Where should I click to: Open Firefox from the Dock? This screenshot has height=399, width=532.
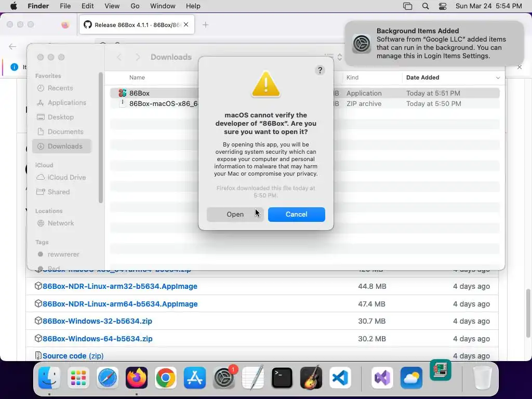pyautogui.click(x=137, y=378)
